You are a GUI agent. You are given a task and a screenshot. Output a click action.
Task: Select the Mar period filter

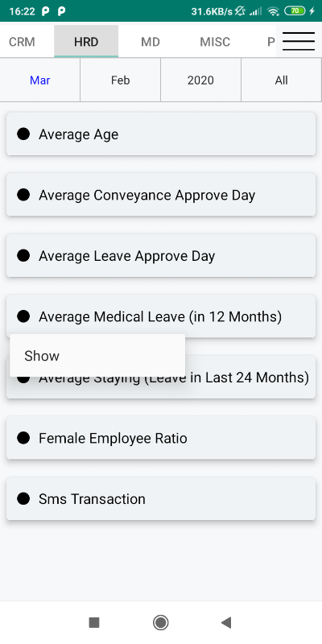(39, 80)
